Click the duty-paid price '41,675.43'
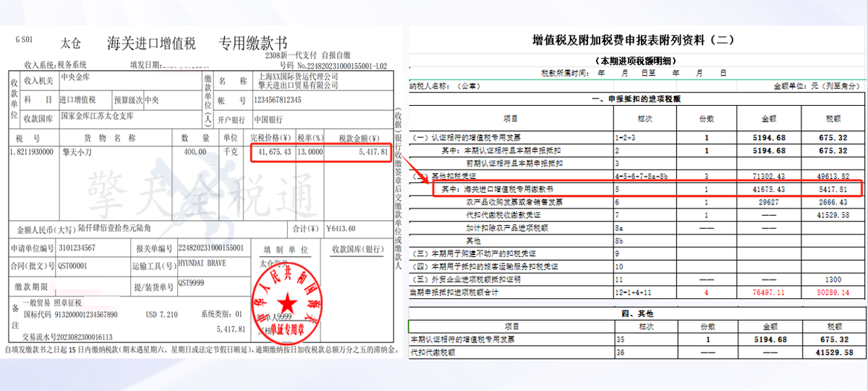The width and height of the screenshot is (868, 391). tap(274, 152)
